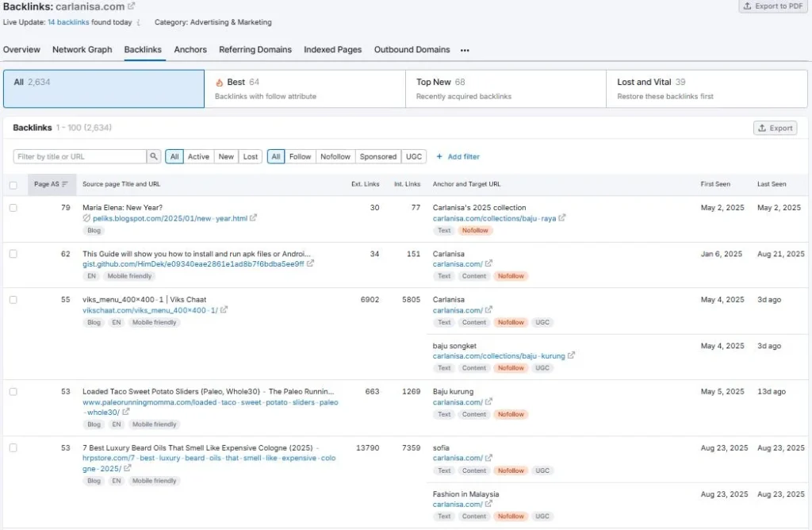Filter backlinks by Lost status
Viewport: 812px width, 530px height.
[250, 156]
